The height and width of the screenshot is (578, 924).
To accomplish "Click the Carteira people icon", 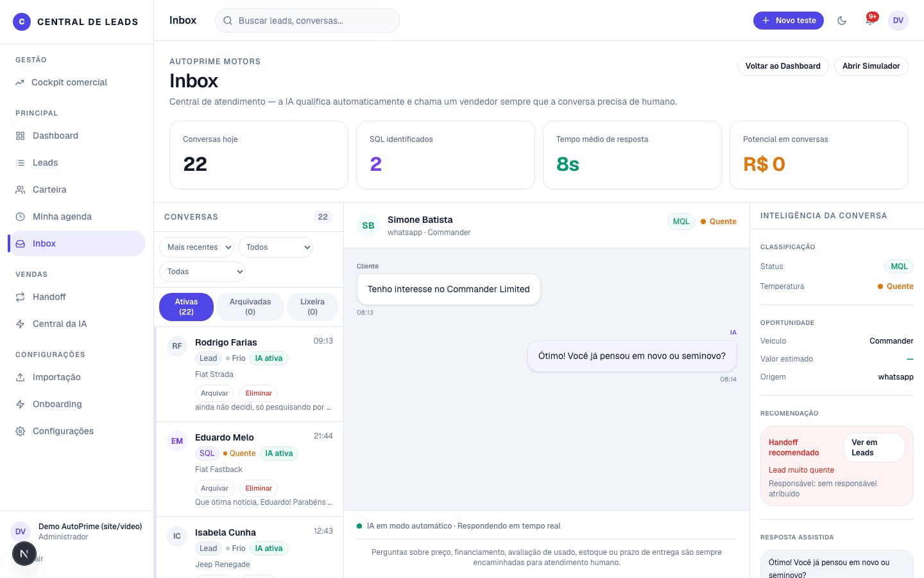I will (x=21, y=190).
